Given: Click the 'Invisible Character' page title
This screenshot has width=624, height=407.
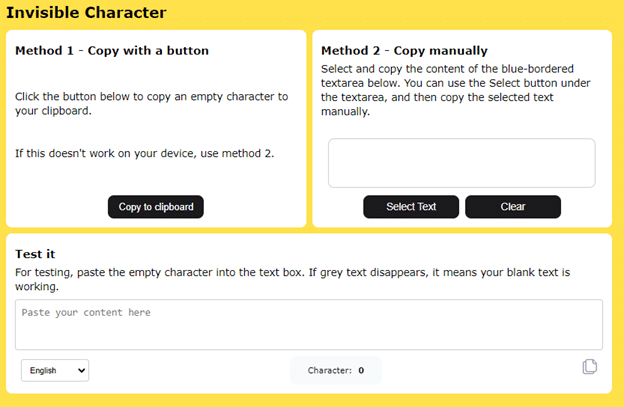Looking at the screenshot, I should pyautogui.click(x=86, y=12).
